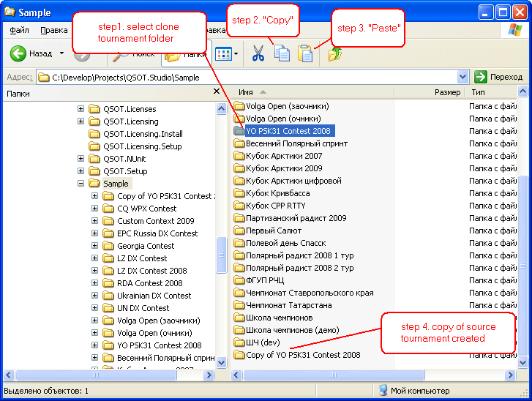
Task: Expand the QSOT.Licenses tree node
Action: click(x=81, y=109)
